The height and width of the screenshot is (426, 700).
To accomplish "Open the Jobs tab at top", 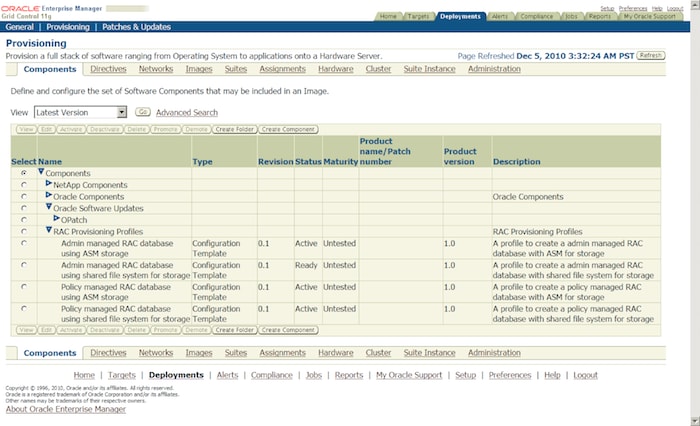I will tap(571, 16).
